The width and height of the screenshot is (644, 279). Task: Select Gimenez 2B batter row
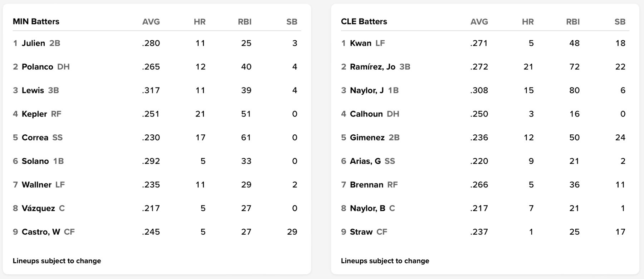(x=367, y=138)
